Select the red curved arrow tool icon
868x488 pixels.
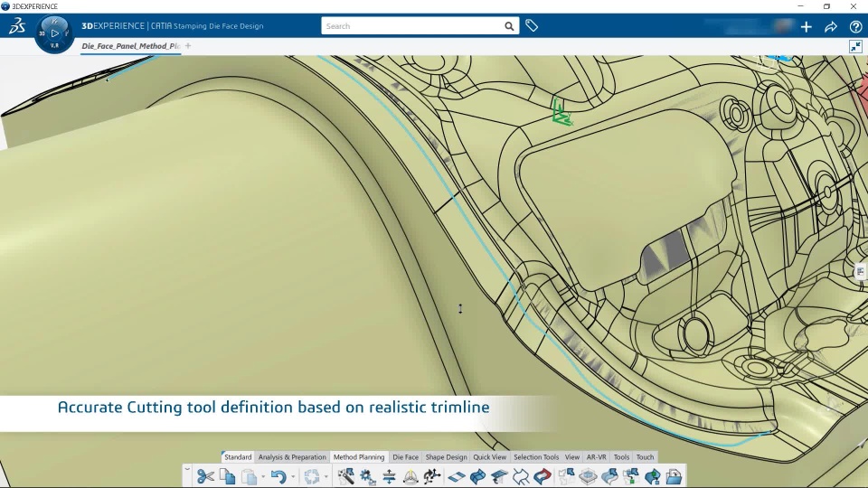(x=542, y=476)
